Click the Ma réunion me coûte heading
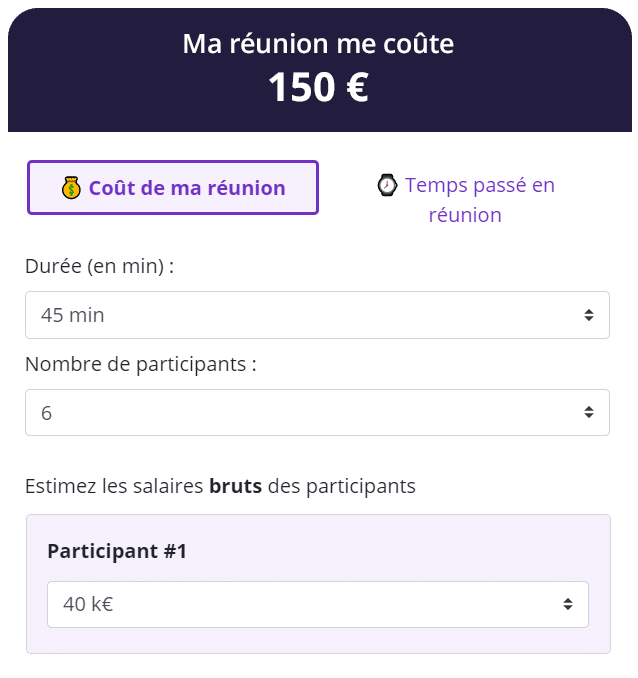 (318, 44)
